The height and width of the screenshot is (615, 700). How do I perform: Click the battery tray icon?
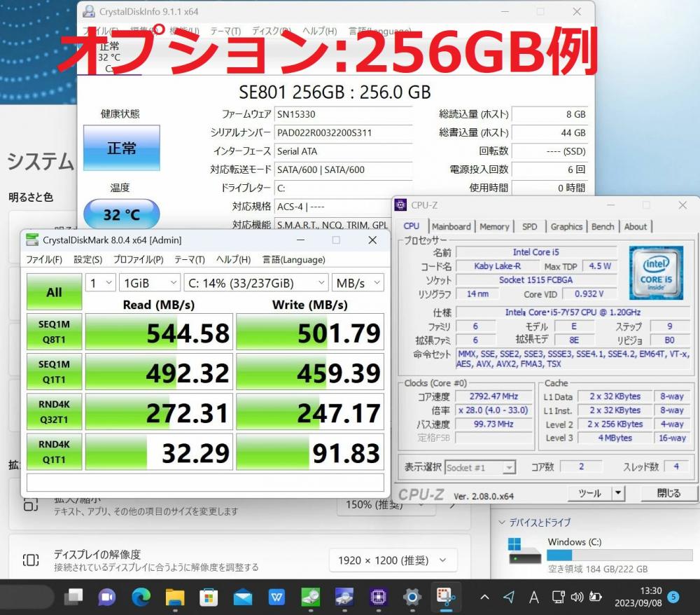pos(596,597)
